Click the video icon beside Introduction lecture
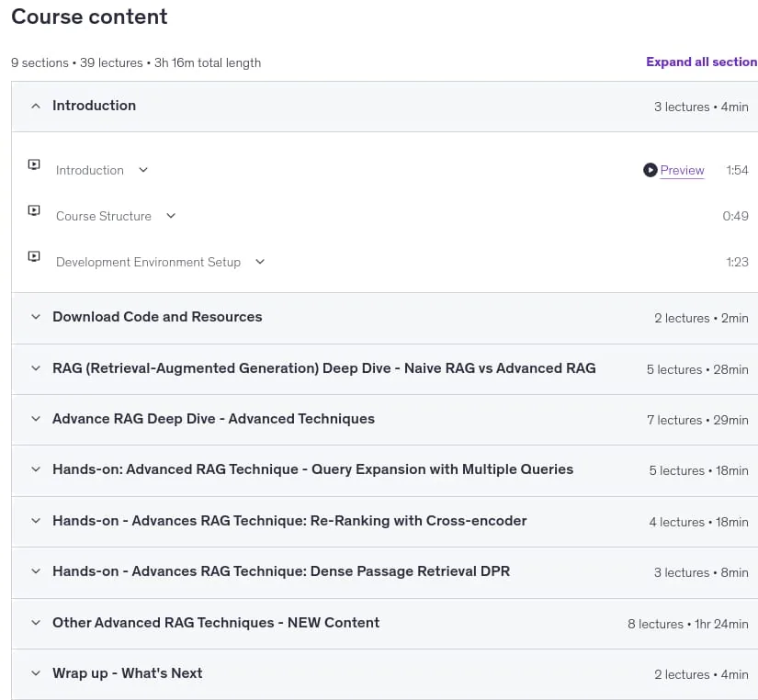 pyautogui.click(x=34, y=164)
